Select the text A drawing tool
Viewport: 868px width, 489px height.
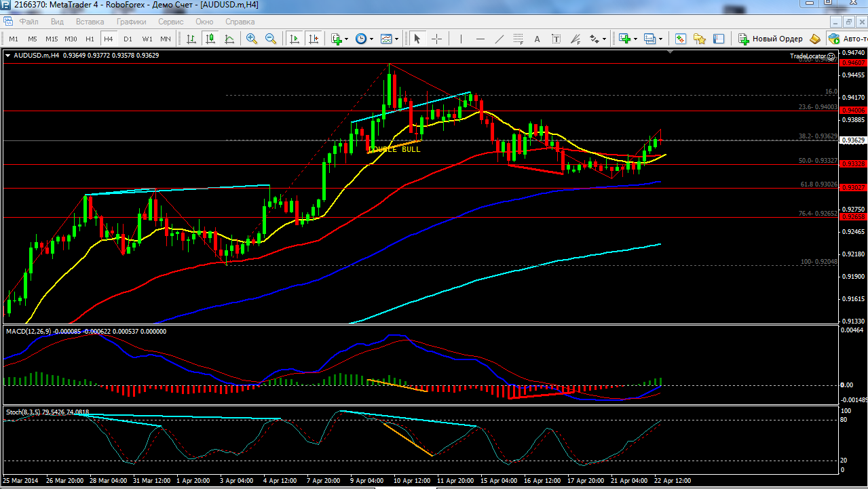pyautogui.click(x=537, y=39)
